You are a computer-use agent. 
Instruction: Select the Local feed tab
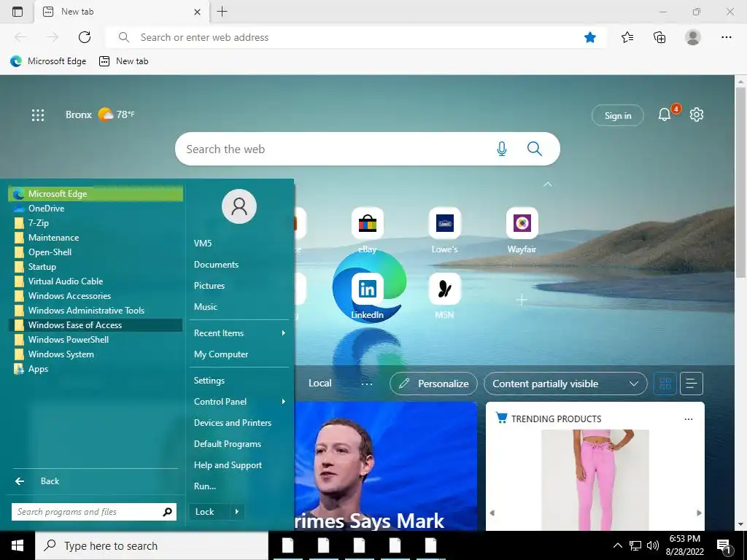pyautogui.click(x=320, y=384)
